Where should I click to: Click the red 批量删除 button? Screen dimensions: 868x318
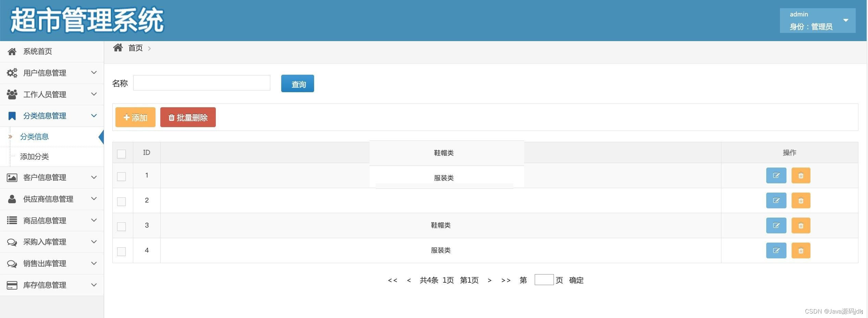coord(188,117)
